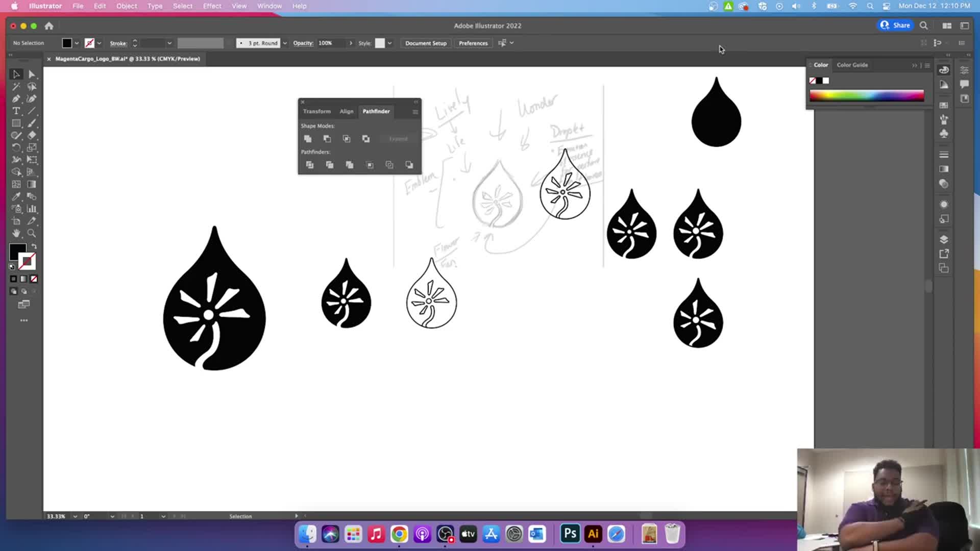Select the Hand tool
Viewport: 980px width, 551px height.
pyautogui.click(x=16, y=233)
